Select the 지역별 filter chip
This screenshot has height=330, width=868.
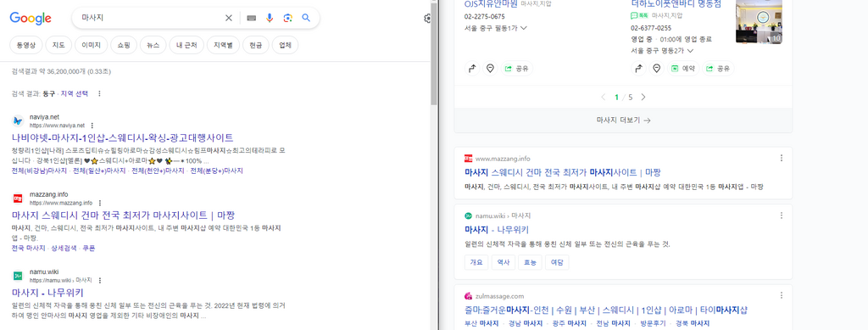pyautogui.click(x=224, y=46)
